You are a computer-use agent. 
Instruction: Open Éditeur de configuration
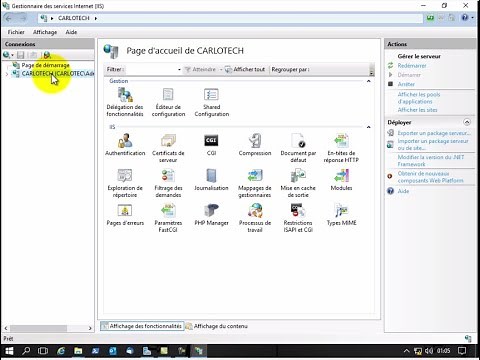[168, 102]
